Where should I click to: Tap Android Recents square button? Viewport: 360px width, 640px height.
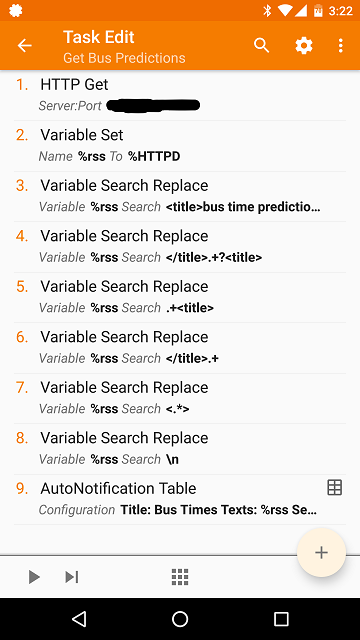pos(281,619)
